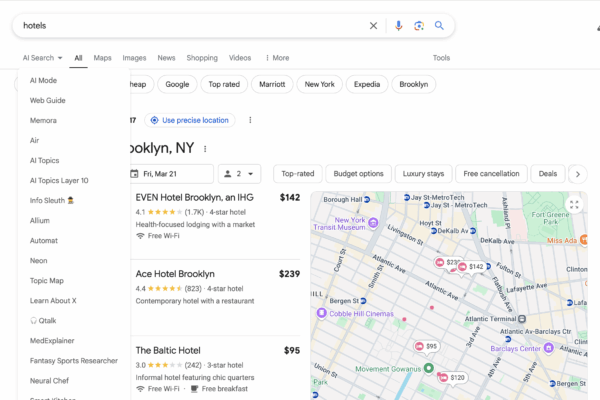Select the New York Transit Museum marker
This screenshot has width=600, height=400.
pyautogui.click(x=373, y=222)
